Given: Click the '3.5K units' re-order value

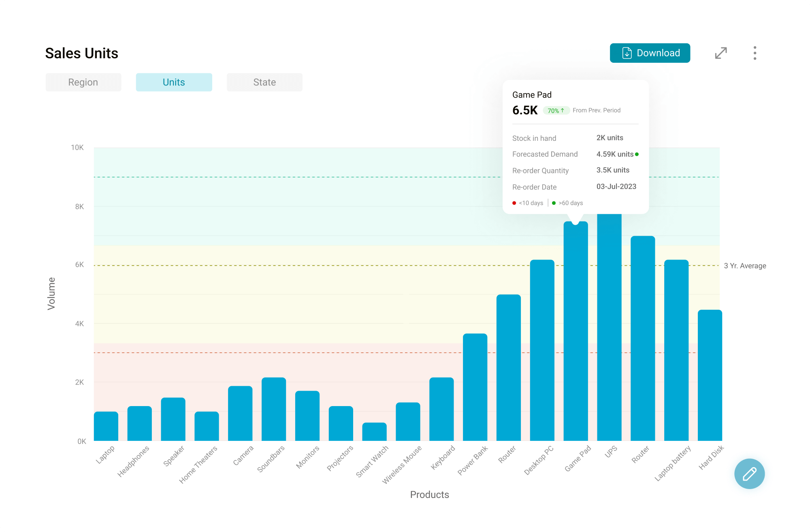Looking at the screenshot, I should 613,170.
